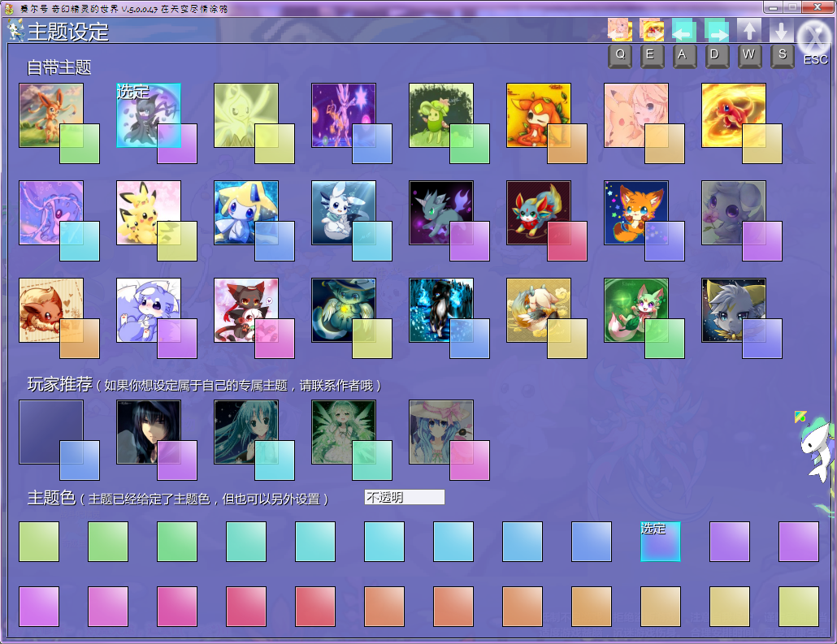
Task: Select the Sylveon on grass theme
Action: [x=51, y=115]
